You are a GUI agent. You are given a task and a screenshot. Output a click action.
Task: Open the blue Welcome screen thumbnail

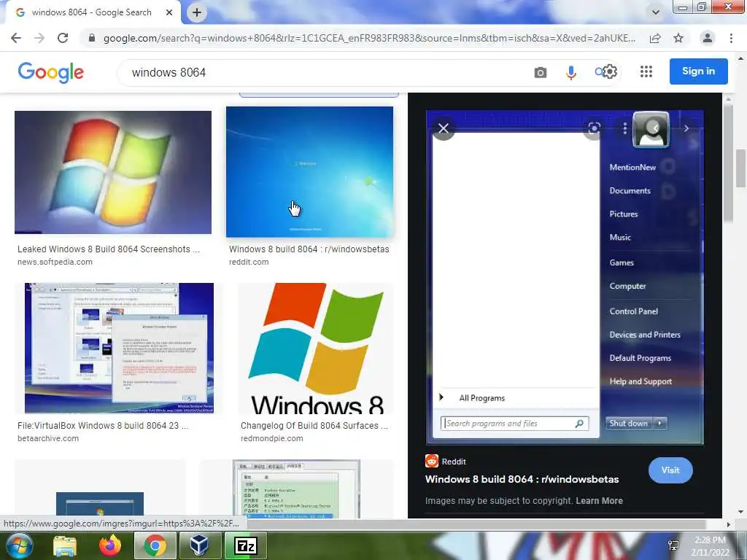309,172
